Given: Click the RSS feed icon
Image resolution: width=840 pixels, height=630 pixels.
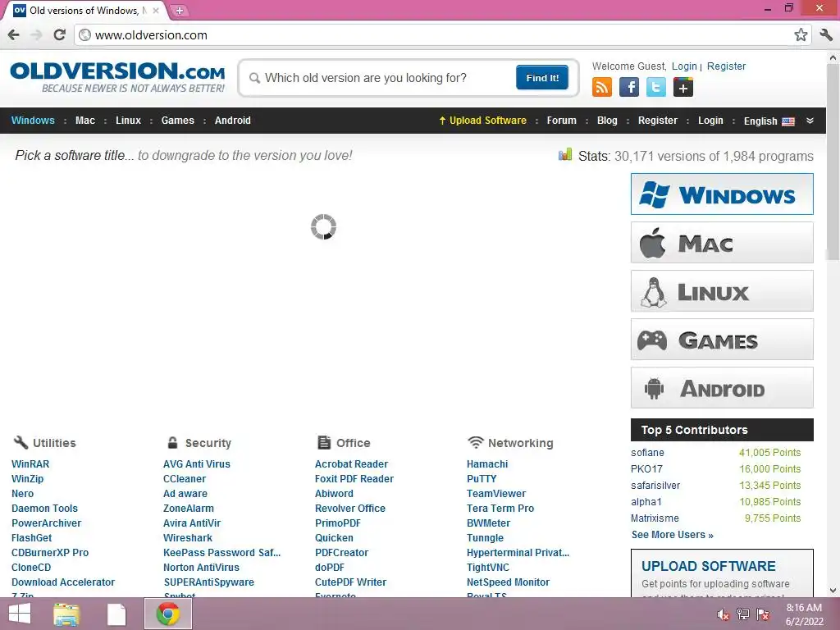Looking at the screenshot, I should tap(601, 87).
